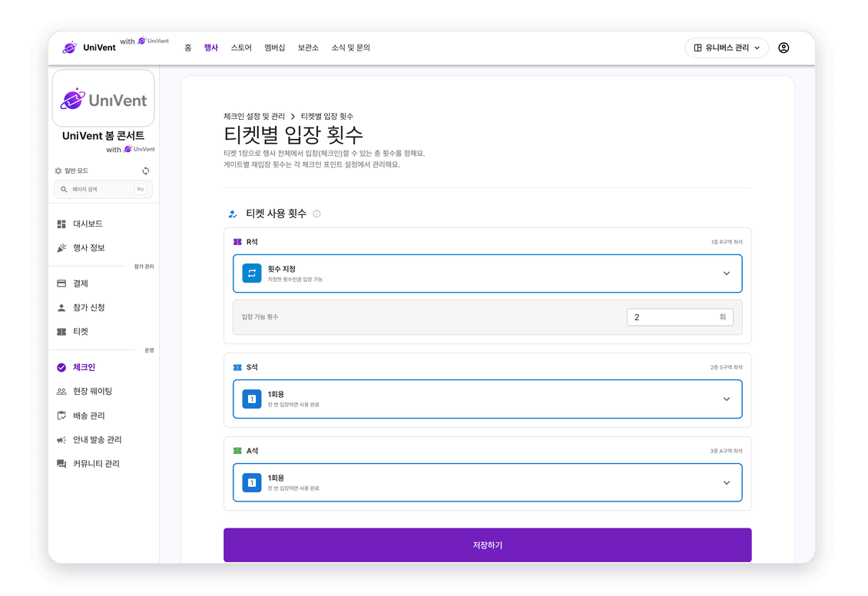Viewport: 868px width, 596px height.
Task: Click the 현장 웨이팅 people icon
Action: click(61, 391)
